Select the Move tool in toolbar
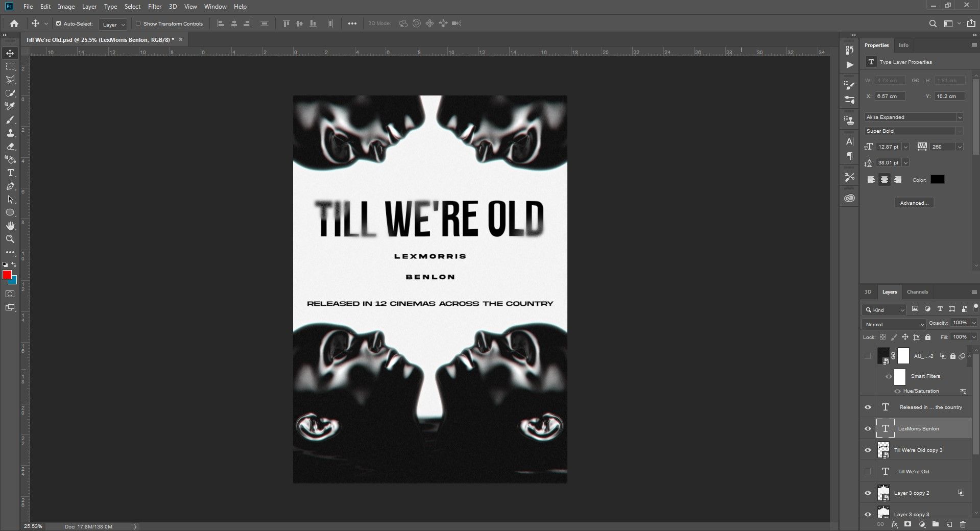The width and height of the screenshot is (980, 531). coord(10,53)
